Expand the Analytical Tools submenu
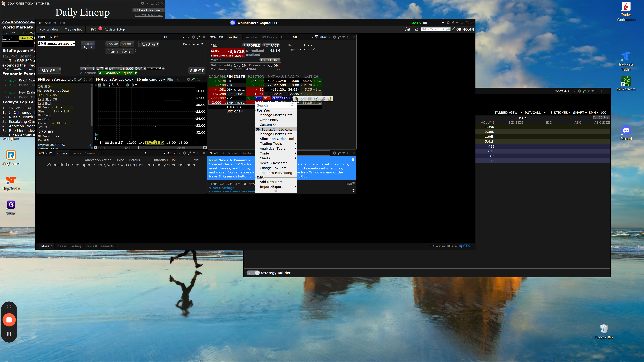Image resolution: width=644 pixels, height=362 pixels. point(276,148)
